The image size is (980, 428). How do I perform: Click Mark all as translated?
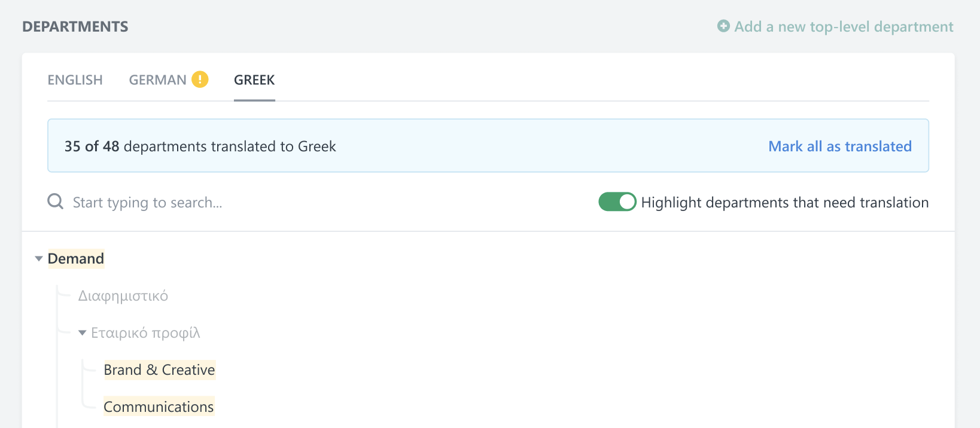pos(840,146)
